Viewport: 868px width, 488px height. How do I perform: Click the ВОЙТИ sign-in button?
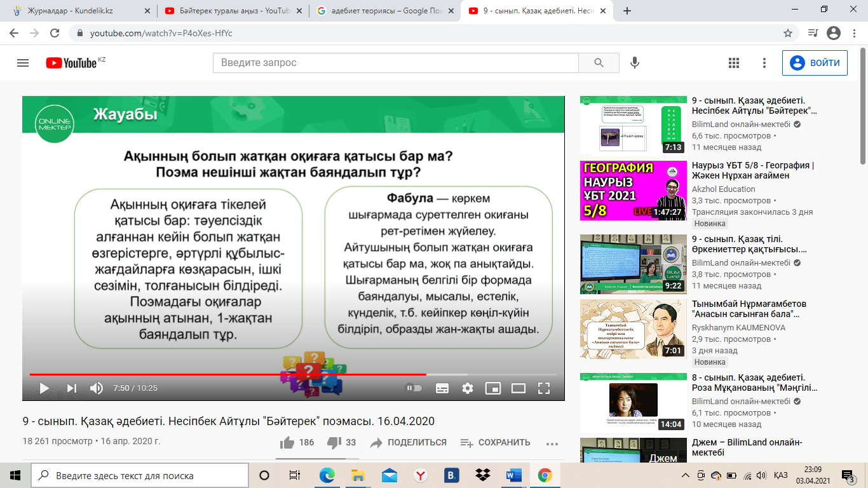(815, 63)
